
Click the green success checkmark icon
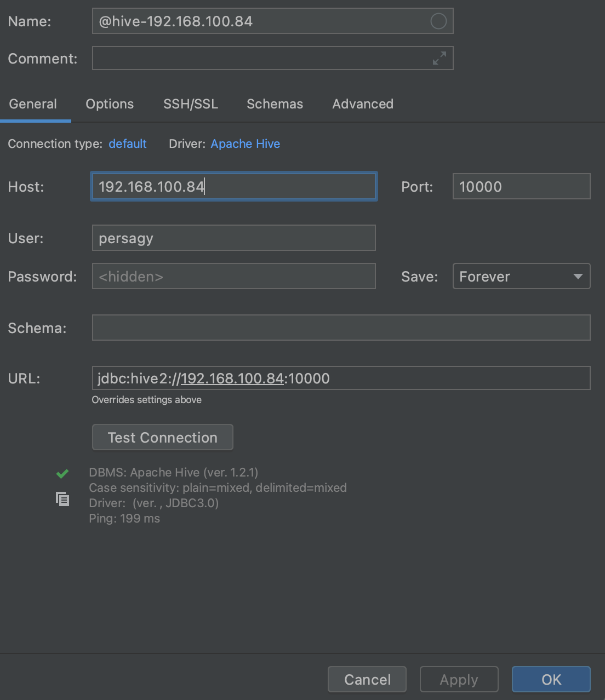tap(62, 474)
